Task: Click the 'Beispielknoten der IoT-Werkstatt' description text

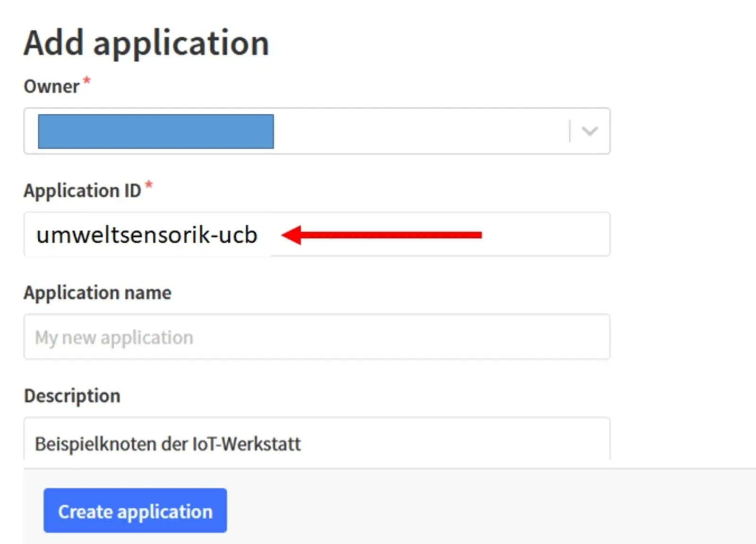Action: coord(168,444)
